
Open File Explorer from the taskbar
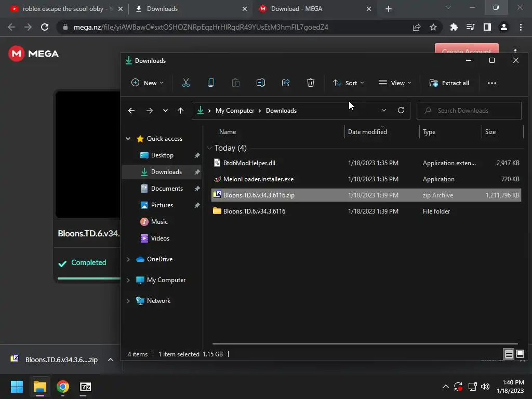coord(39,387)
